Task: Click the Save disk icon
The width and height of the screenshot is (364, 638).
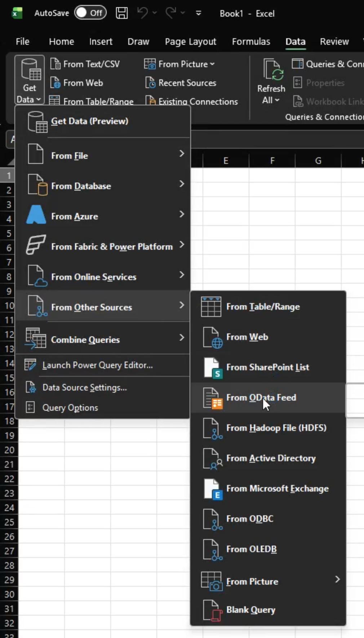Action: (x=122, y=13)
